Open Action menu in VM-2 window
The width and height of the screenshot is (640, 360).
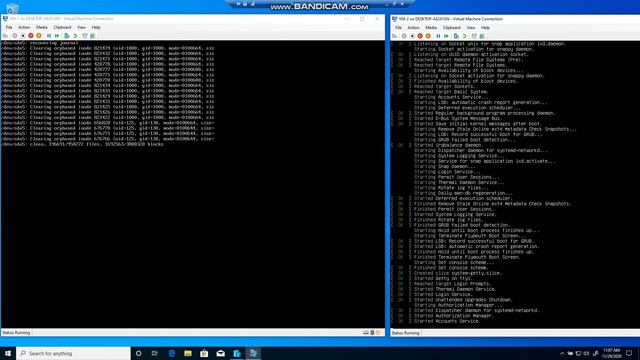pyautogui.click(x=413, y=28)
